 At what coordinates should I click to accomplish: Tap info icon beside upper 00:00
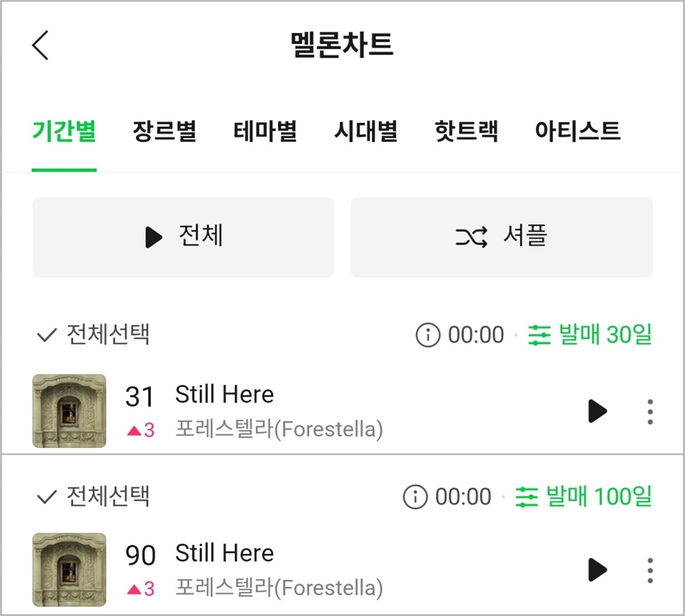(428, 335)
